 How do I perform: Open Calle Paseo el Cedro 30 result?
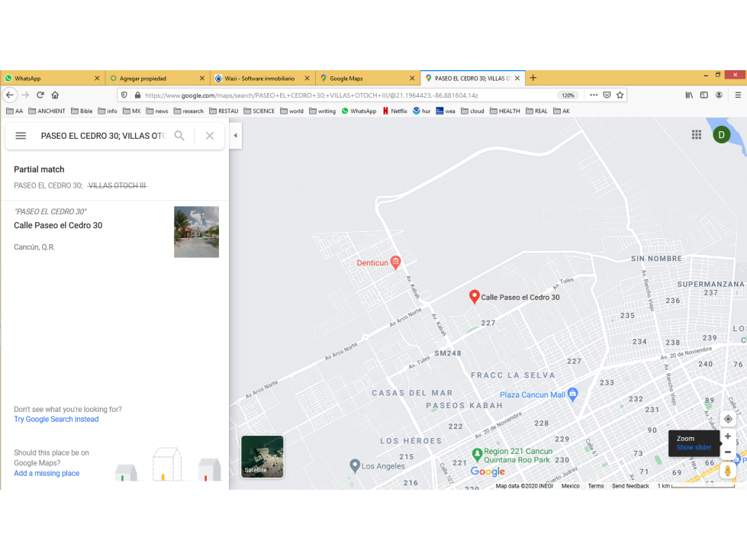58,225
